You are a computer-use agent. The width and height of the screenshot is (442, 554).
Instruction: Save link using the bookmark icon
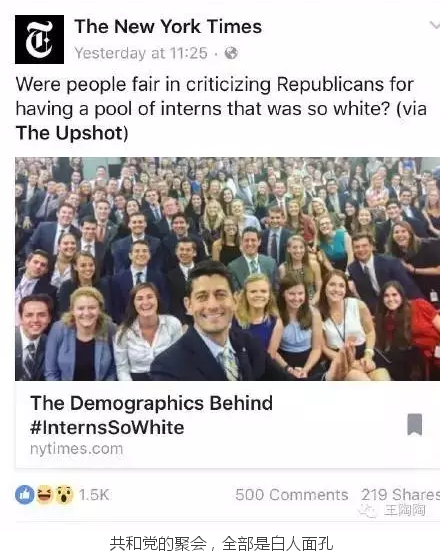coord(414,424)
